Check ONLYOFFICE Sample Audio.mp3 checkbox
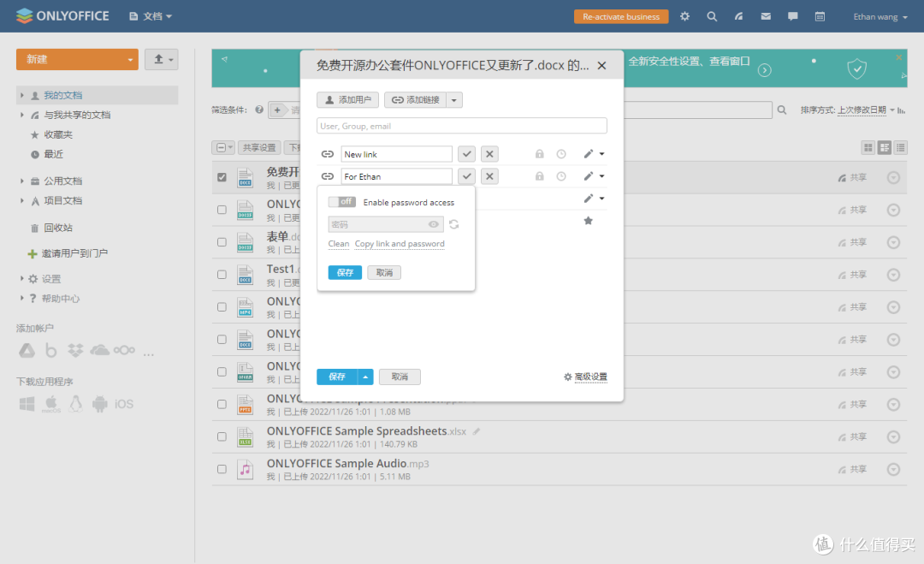Viewport: 924px width, 564px height. (222, 468)
